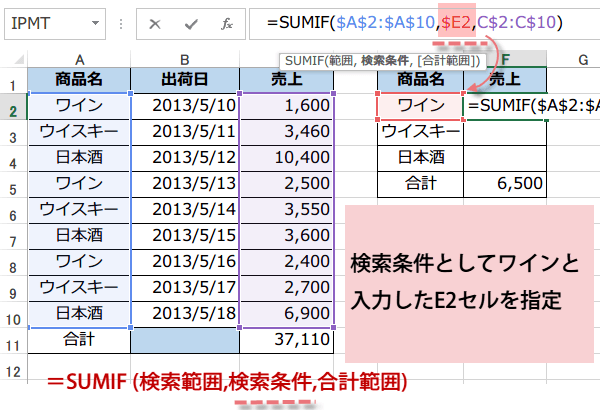Select the sales cell 2,700

click(287, 288)
